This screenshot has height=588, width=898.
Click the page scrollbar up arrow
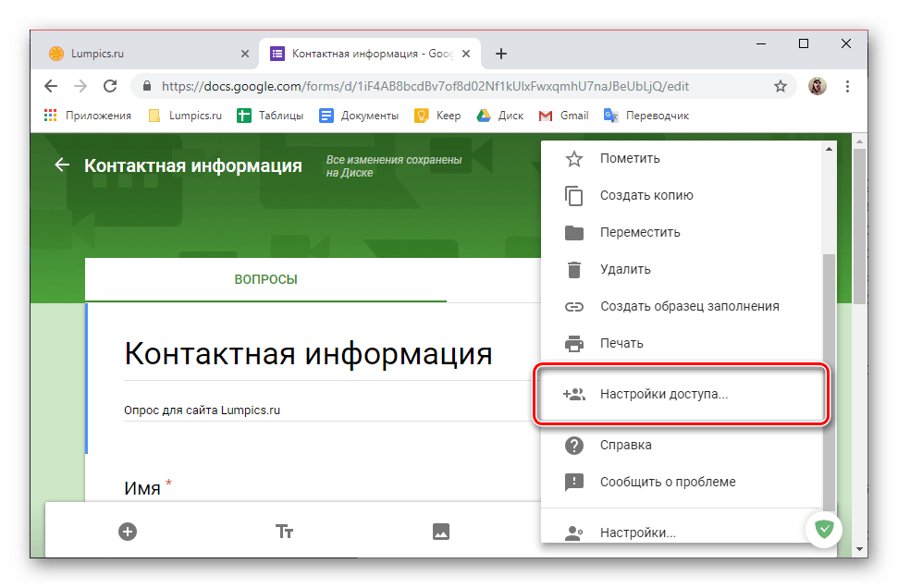tap(859, 141)
